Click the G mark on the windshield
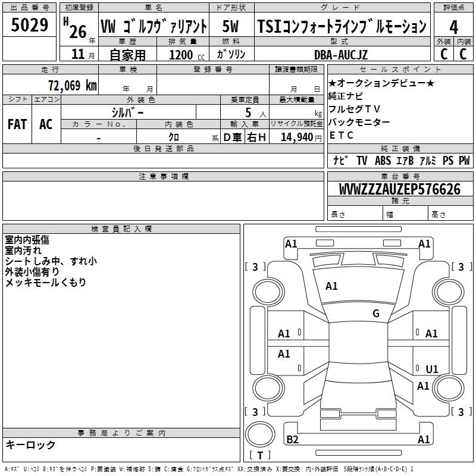The height and width of the screenshot is (476, 476). pos(375,314)
